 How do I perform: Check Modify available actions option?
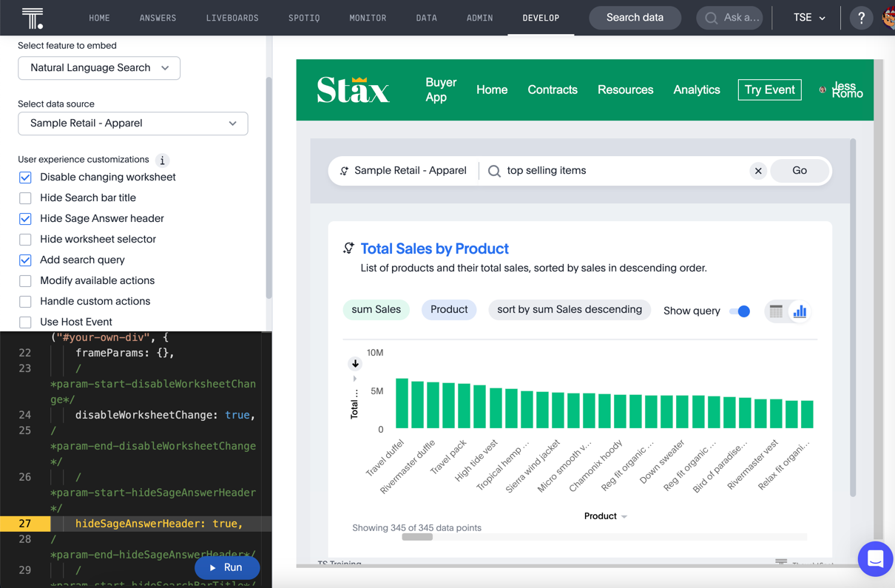click(x=25, y=281)
